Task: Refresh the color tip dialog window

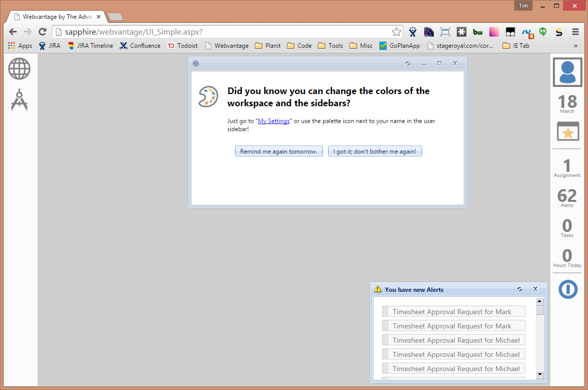Action: tap(408, 64)
